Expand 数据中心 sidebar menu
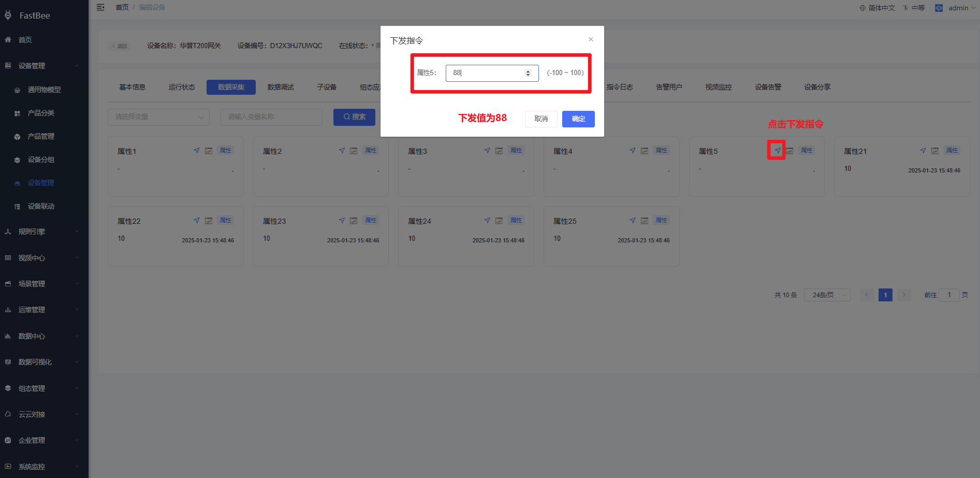This screenshot has width=980, height=478. [44, 336]
